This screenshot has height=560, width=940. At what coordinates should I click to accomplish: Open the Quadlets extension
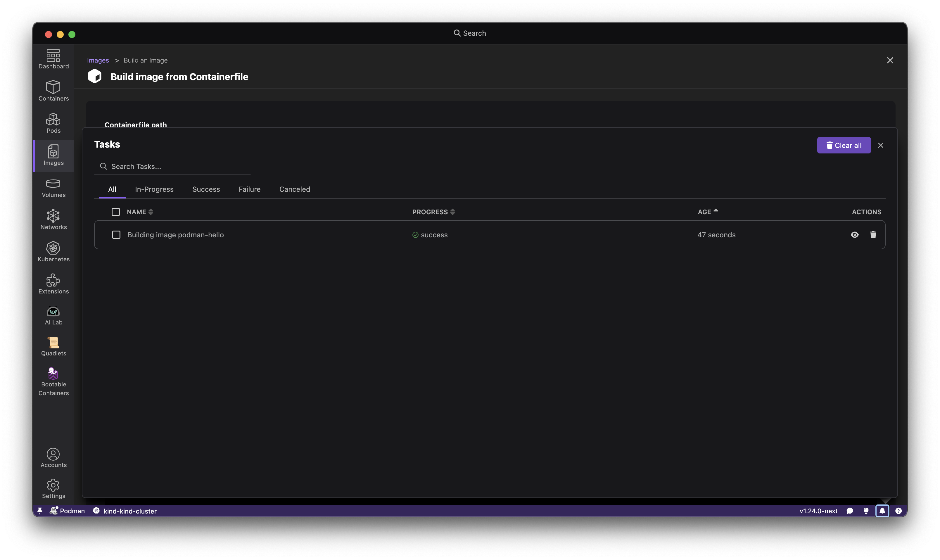53,347
